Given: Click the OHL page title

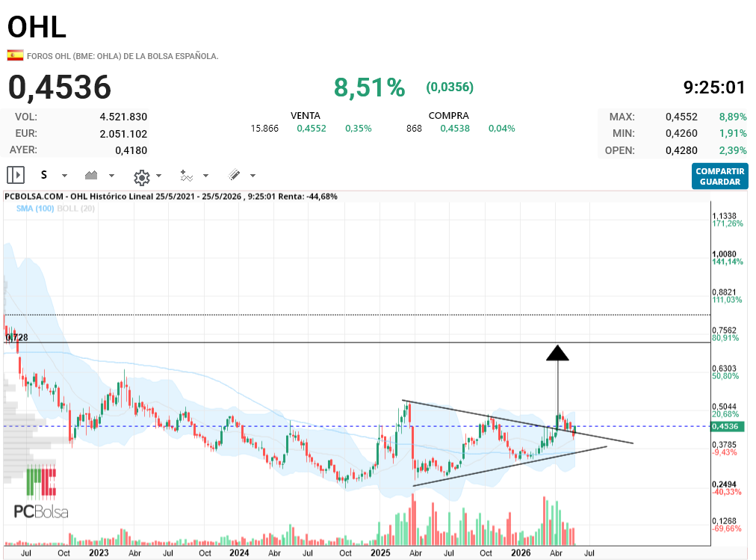Looking at the screenshot, I should coord(37,27).
